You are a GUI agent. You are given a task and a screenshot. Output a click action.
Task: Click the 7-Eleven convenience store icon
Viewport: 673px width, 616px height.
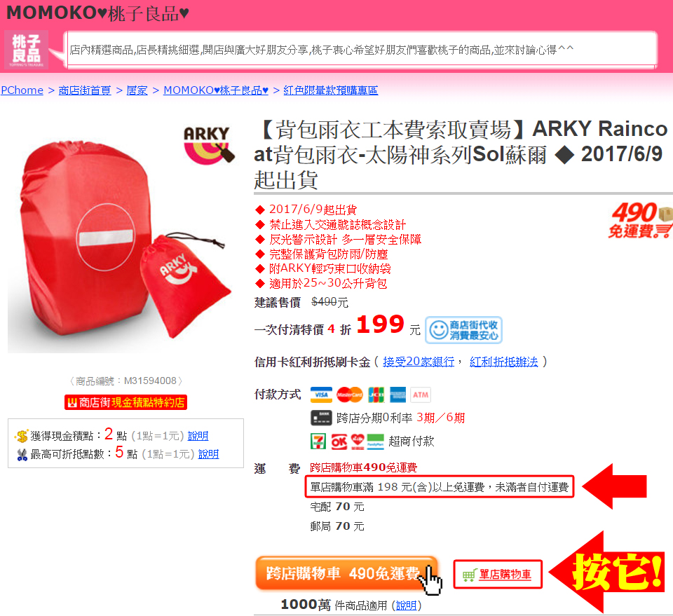pos(318,442)
